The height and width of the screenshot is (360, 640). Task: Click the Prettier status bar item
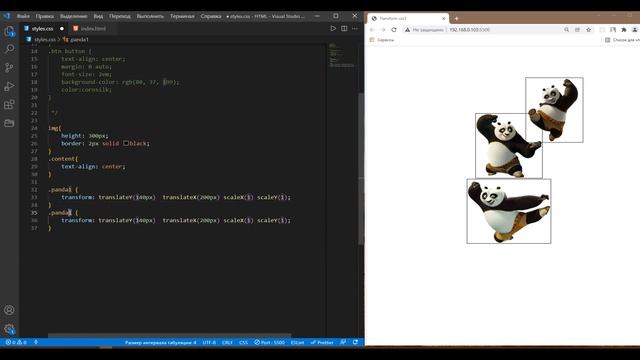coord(322,342)
